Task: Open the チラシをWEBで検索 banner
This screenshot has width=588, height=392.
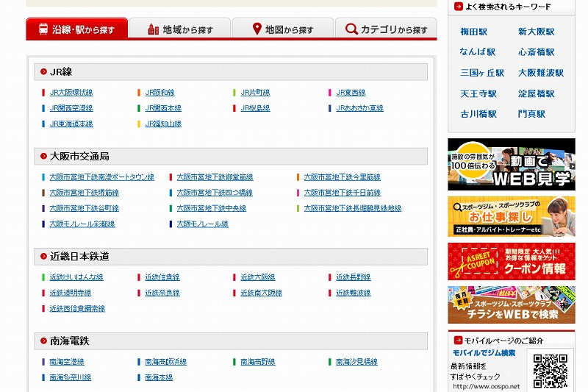Action: pyautogui.click(x=512, y=304)
